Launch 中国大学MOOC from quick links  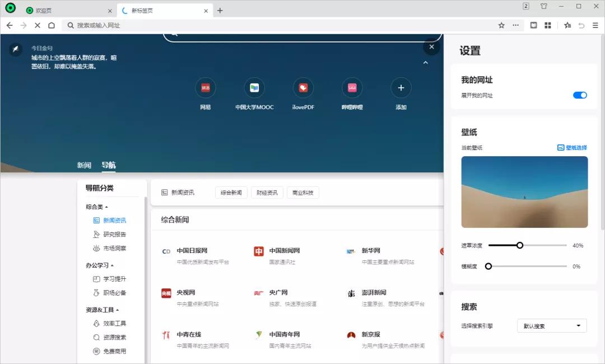point(254,88)
